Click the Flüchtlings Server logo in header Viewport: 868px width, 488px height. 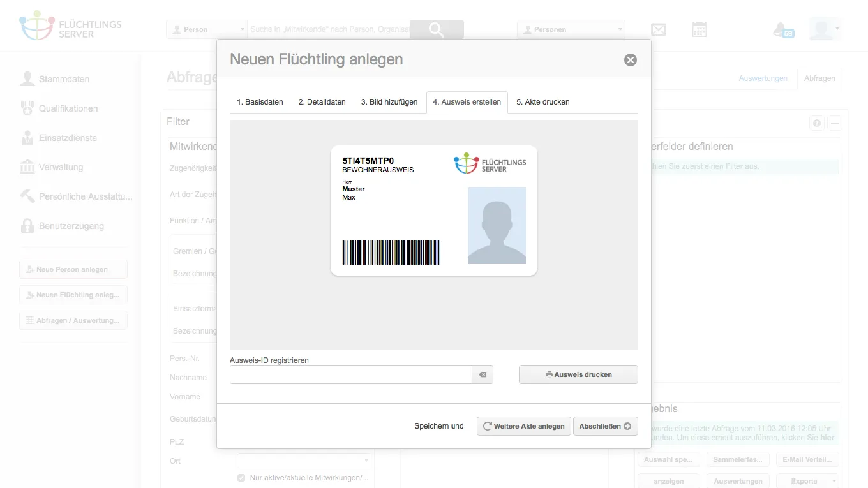pos(70,26)
